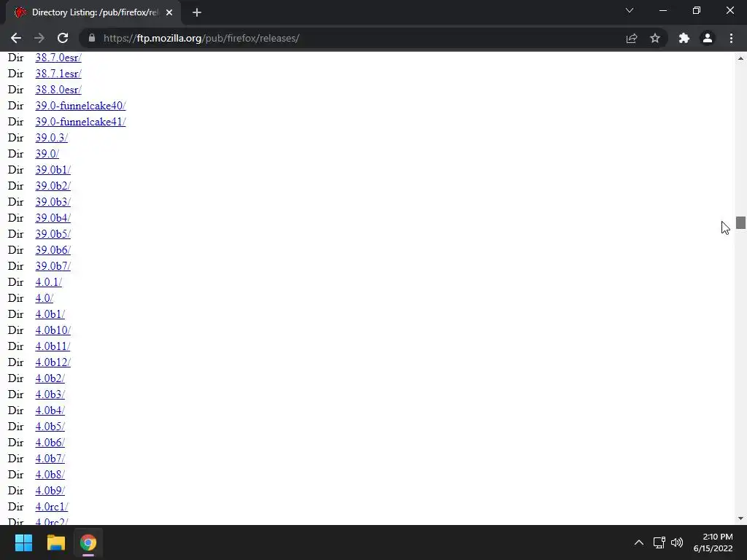747x560 pixels.
Task: Click Chrome icon on taskbar
Action: pos(88,542)
